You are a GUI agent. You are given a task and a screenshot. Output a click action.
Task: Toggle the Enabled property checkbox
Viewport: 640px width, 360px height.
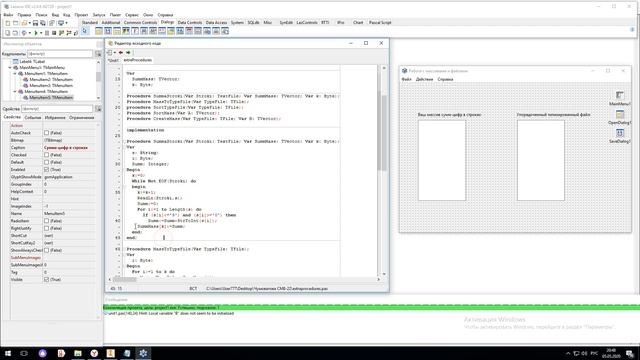pos(47,169)
